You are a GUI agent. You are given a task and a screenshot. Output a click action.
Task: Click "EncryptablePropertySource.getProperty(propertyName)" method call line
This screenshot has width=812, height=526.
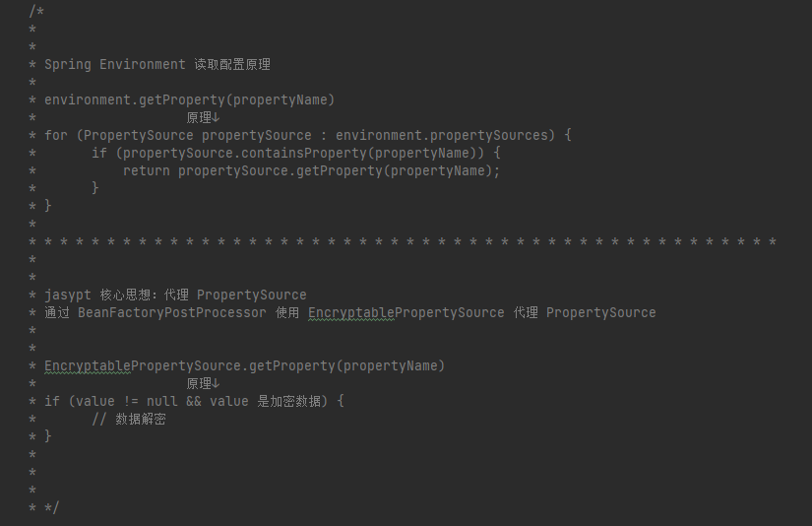coord(244,365)
